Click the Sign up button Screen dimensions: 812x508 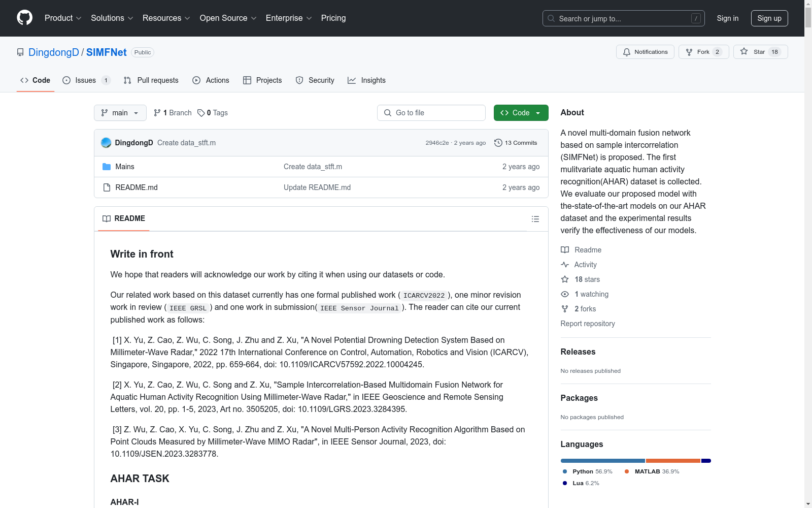click(769, 18)
